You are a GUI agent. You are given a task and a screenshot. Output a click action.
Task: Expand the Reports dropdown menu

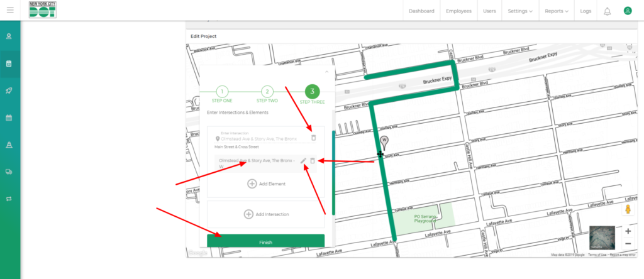(557, 11)
